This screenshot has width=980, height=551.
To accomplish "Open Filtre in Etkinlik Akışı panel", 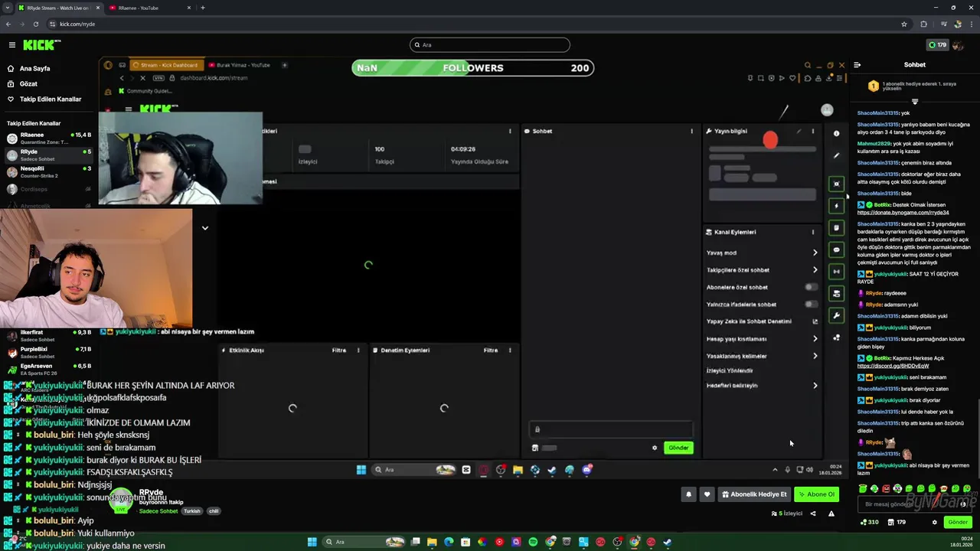I will [x=339, y=350].
